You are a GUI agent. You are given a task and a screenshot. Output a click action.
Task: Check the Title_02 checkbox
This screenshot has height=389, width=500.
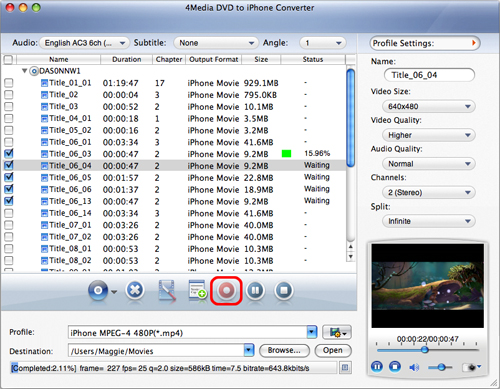point(9,95)
